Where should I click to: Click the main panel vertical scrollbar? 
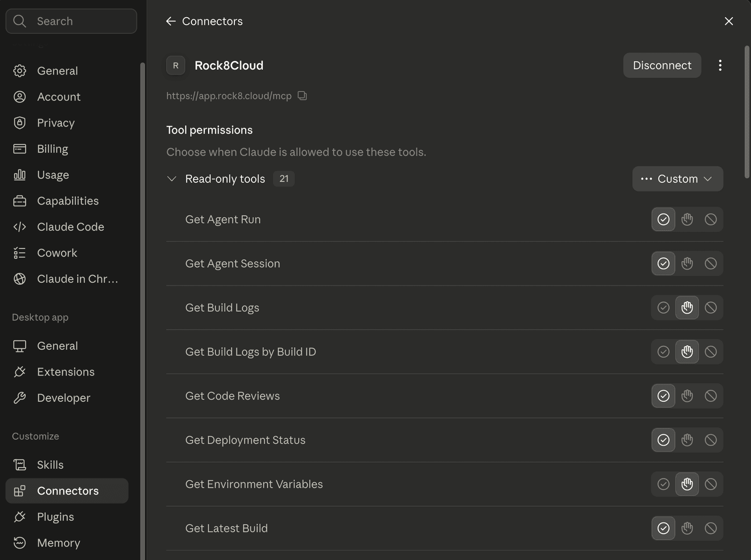tap(747, 112)
